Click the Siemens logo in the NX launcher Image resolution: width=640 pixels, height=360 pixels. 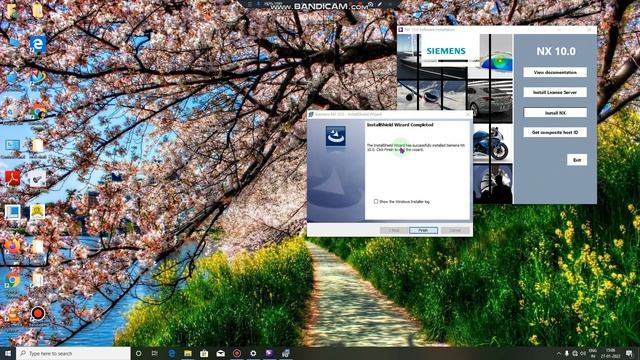tap(446, 51)
